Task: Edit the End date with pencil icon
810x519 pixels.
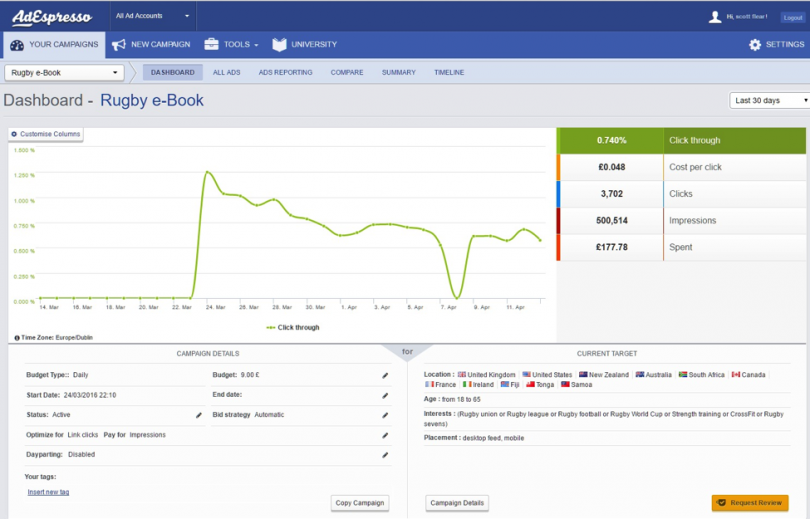Action: (385, 395)
